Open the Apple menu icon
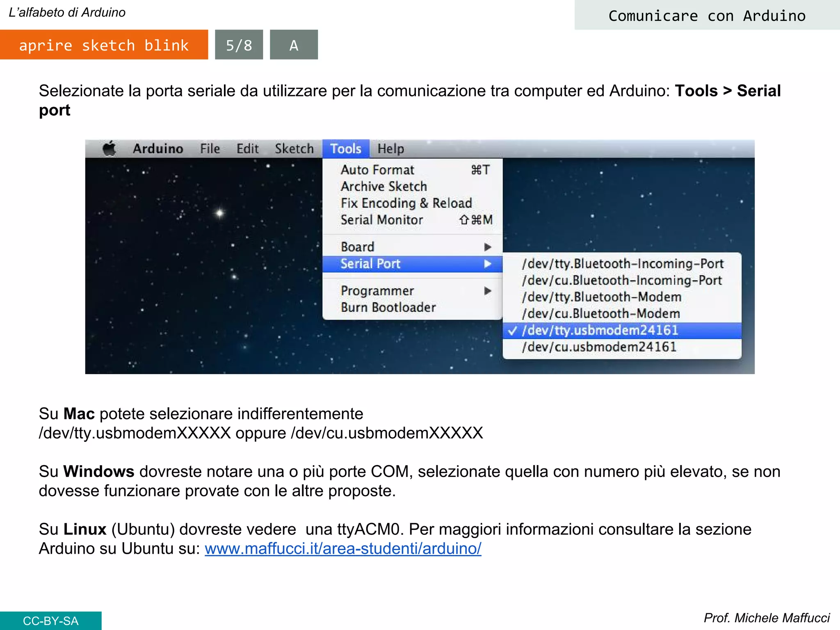 tap(110, 148)
